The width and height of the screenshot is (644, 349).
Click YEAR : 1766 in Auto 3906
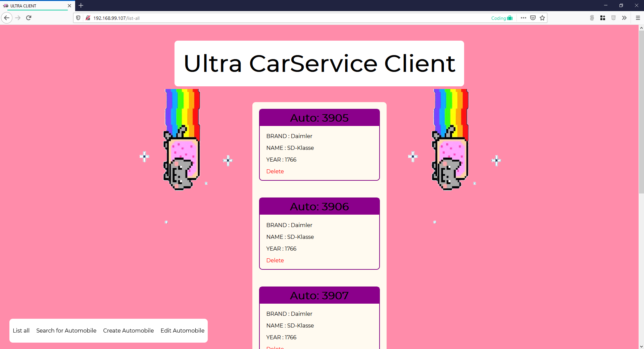click(x=282, y=249)
